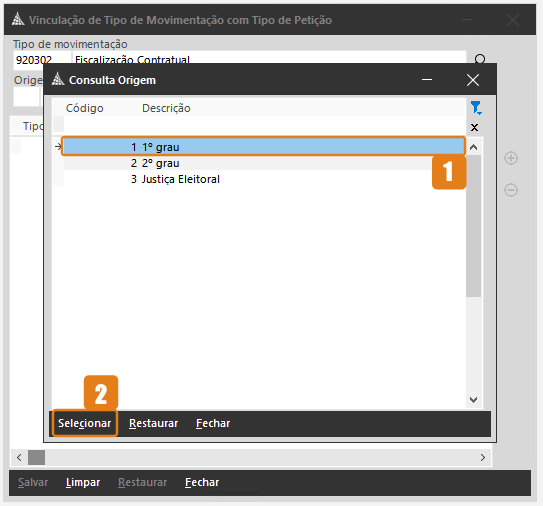Click Fechar in Consulta Origem dialog

pyautogui.click(x=213, y=423)
